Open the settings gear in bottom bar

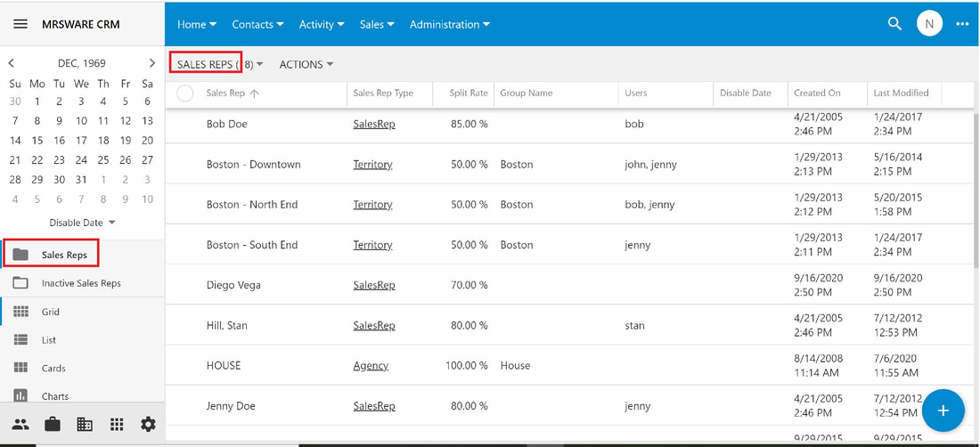coord(148,425)
